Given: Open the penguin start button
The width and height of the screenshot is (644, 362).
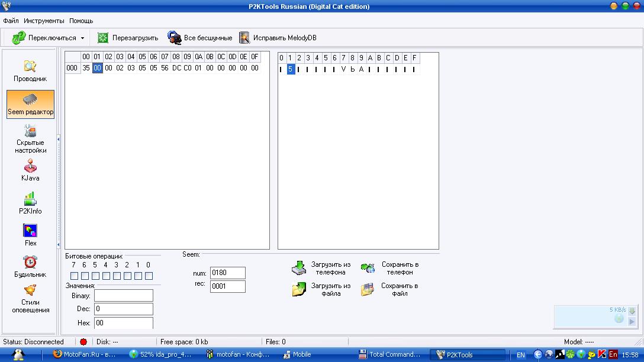Looking at the screenshot, I should (x=18, y=355).
